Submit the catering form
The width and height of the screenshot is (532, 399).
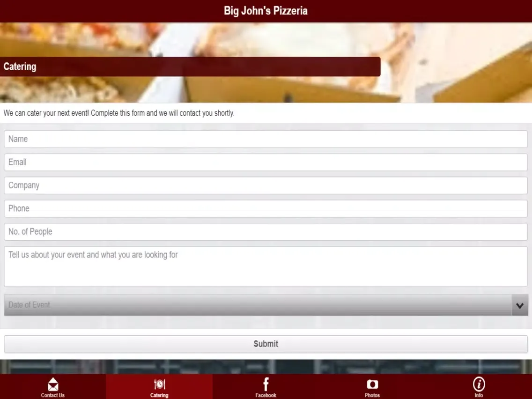266,344
